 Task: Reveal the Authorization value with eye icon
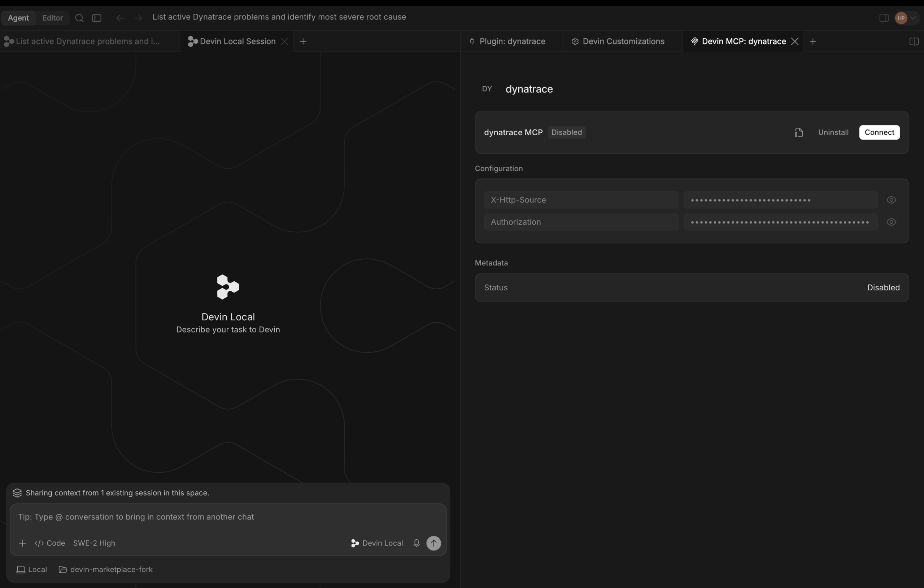[x=891, y=222]
